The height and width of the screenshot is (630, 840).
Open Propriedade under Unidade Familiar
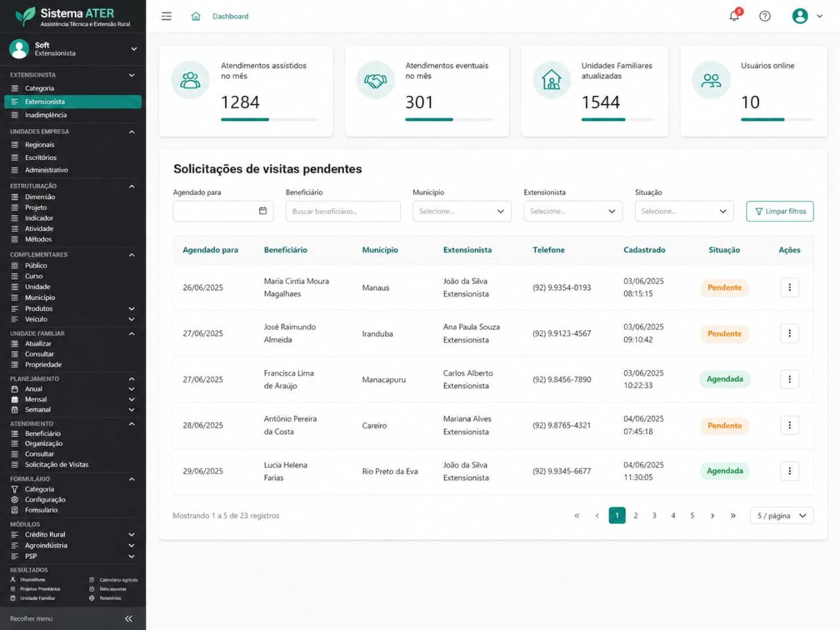(43, 365)
